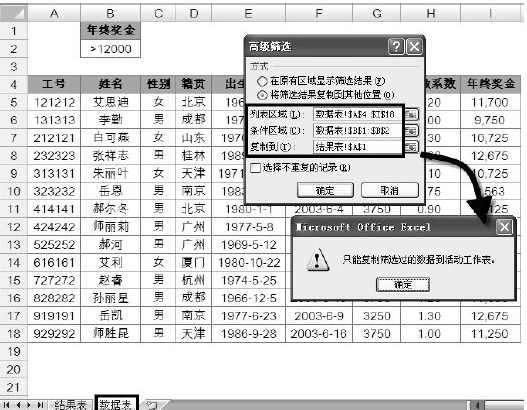
Task: Click date cell 2003-6-16
Action: [319, 334]
